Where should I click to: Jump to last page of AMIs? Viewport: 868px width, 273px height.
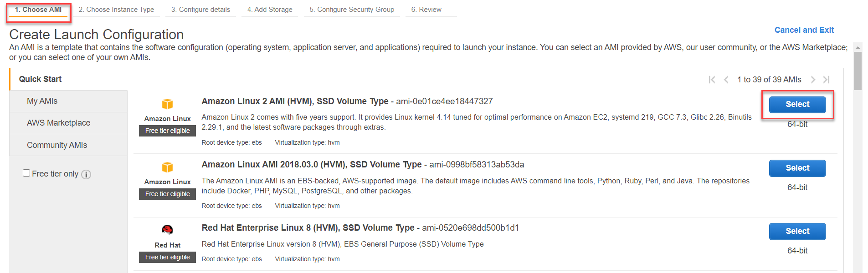(826, 80)
